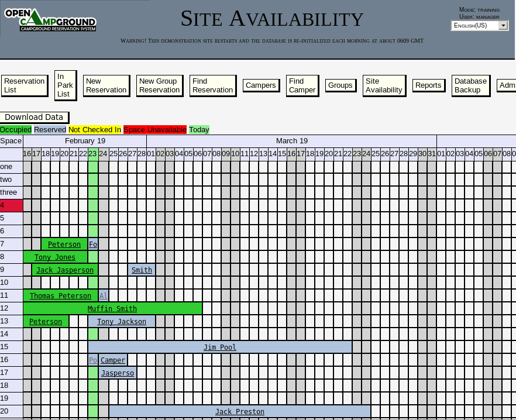
Task: Open the Campers page
Action: (261, 85)
